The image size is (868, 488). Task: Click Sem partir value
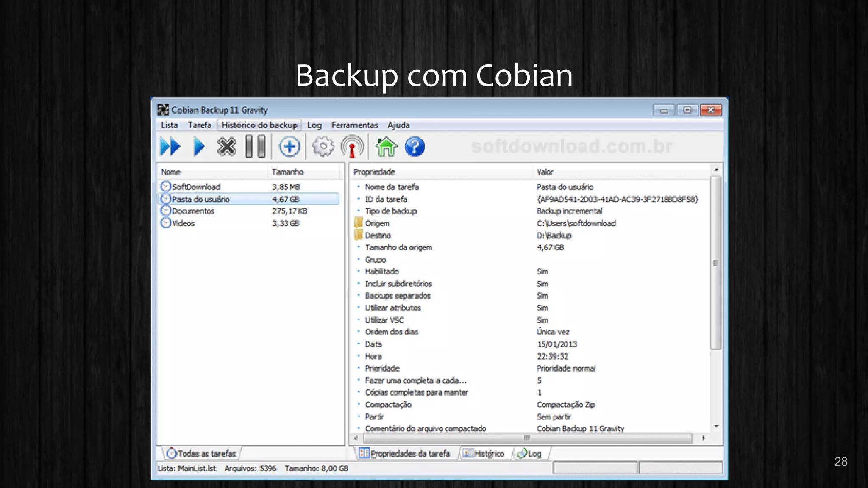pos(554,416)
